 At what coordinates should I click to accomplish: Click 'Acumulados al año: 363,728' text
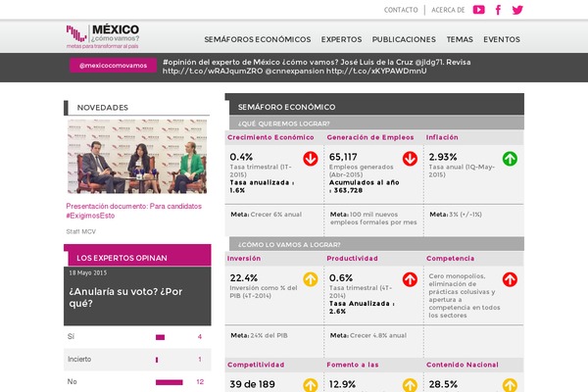364,186
